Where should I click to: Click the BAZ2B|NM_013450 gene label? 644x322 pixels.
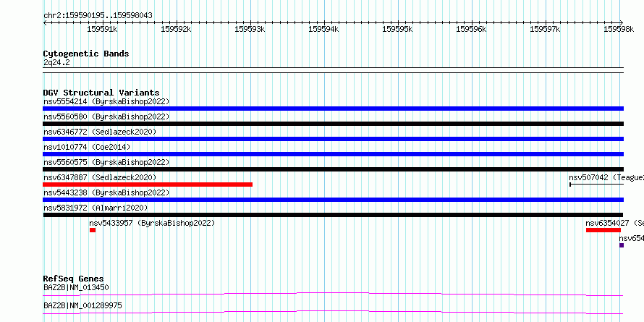click(x=76, y=287)
